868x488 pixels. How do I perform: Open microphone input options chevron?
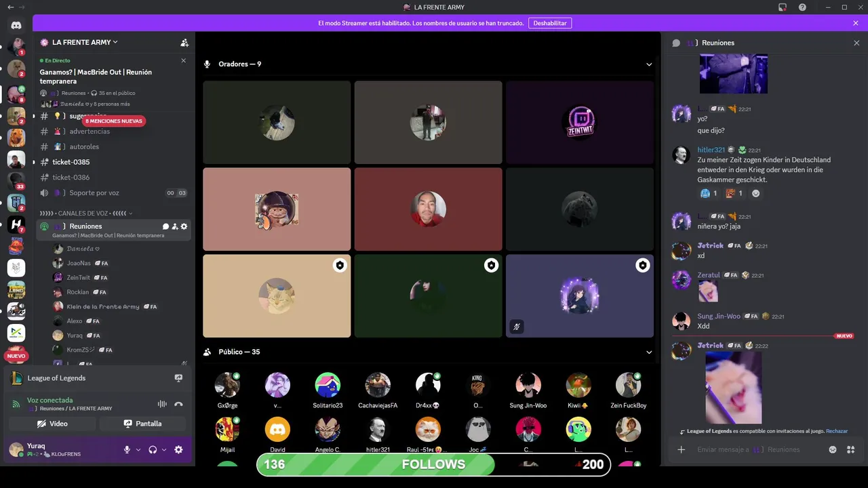tap(138, 449)
